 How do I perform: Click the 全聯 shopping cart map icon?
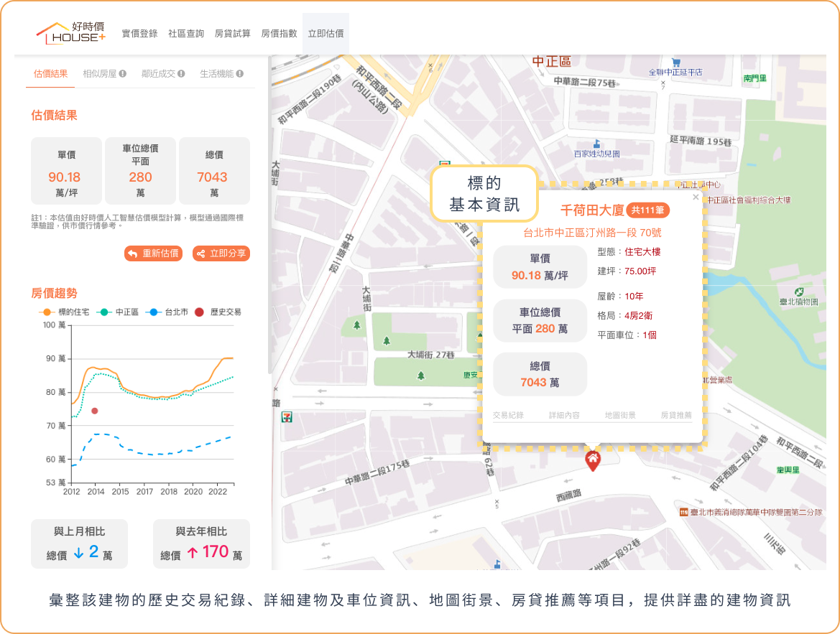pyautogui.click(x=675, y=62)
